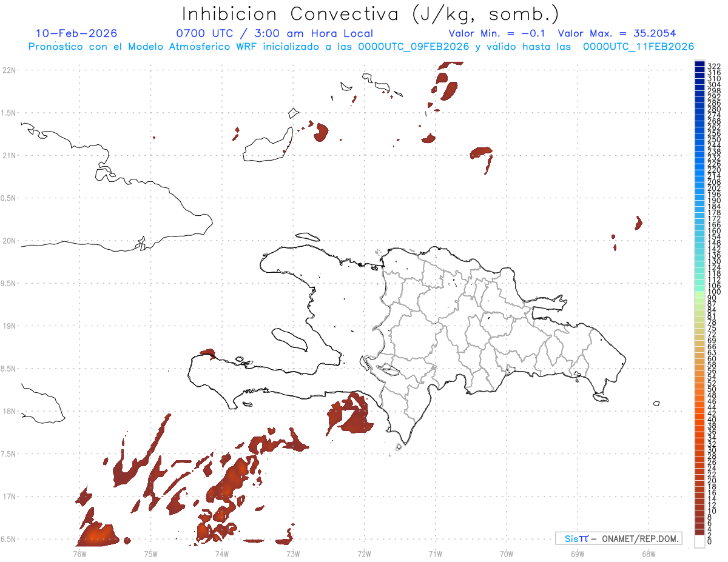Click the brightest orange CIN area near 76W 16.5N

(97, 535)
